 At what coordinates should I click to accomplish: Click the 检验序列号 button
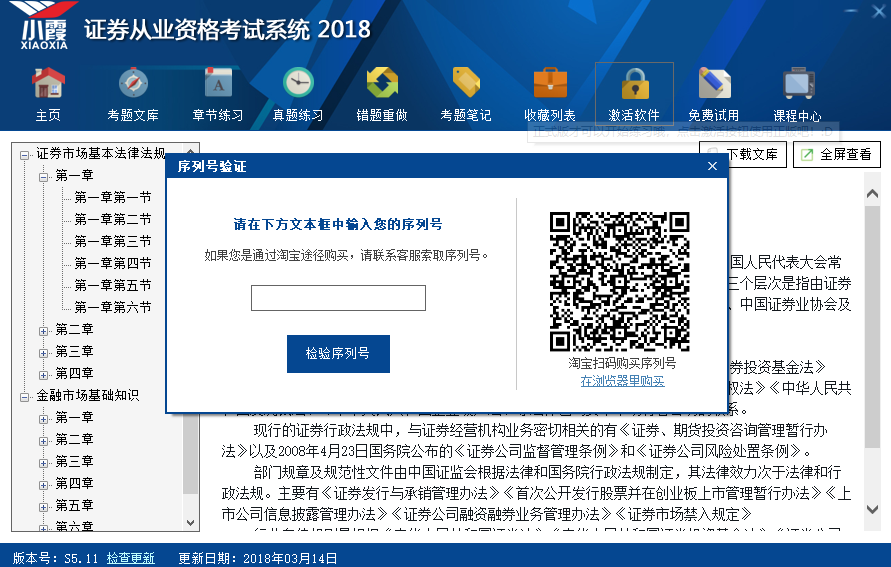pyautogui.click(x=338, y=353)
